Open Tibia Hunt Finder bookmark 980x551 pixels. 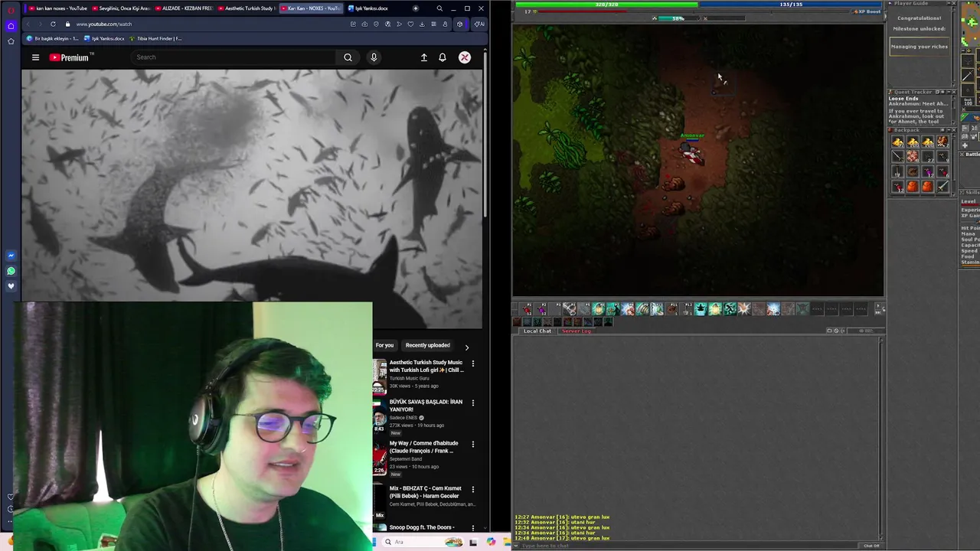155,38
